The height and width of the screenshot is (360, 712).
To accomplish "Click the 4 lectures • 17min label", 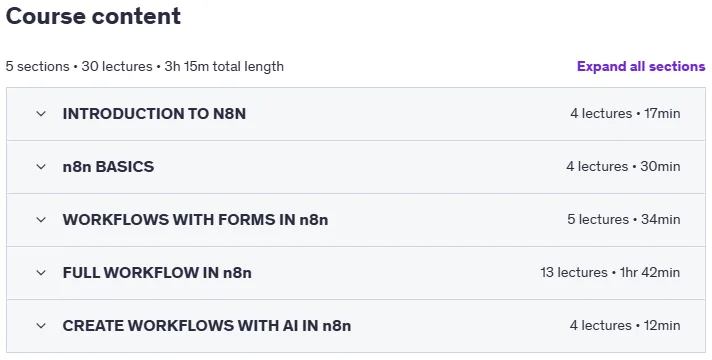I will [x=625, y=113].
